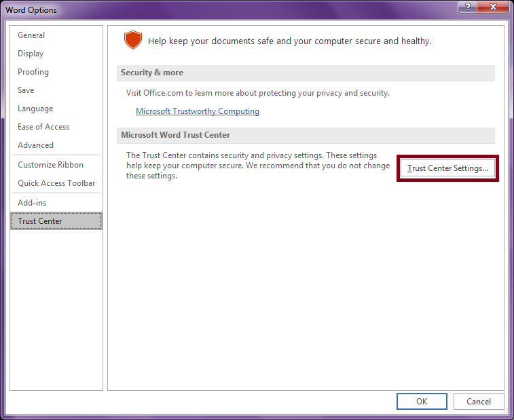514x420 pixels.
Task: Click the Trust Center Settings button
Action: [x=447, y=168]
